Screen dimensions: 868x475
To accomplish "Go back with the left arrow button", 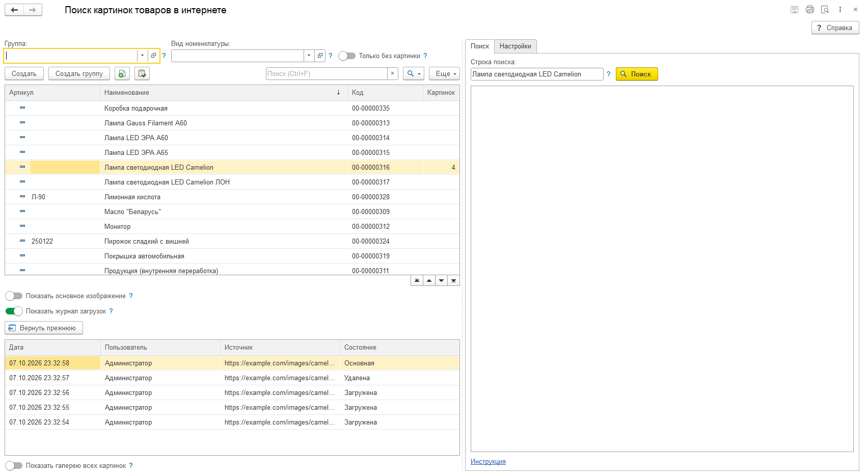I will coord(14,10).
